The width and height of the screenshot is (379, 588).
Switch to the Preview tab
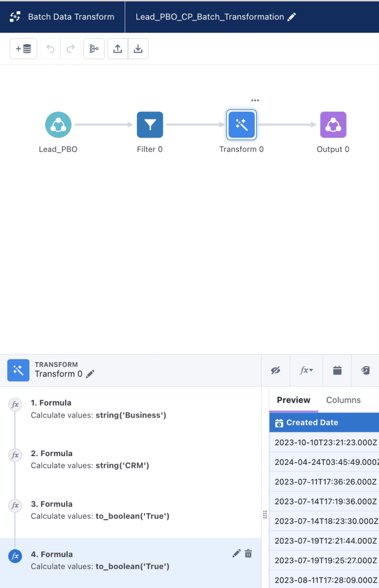click(294, 400)
